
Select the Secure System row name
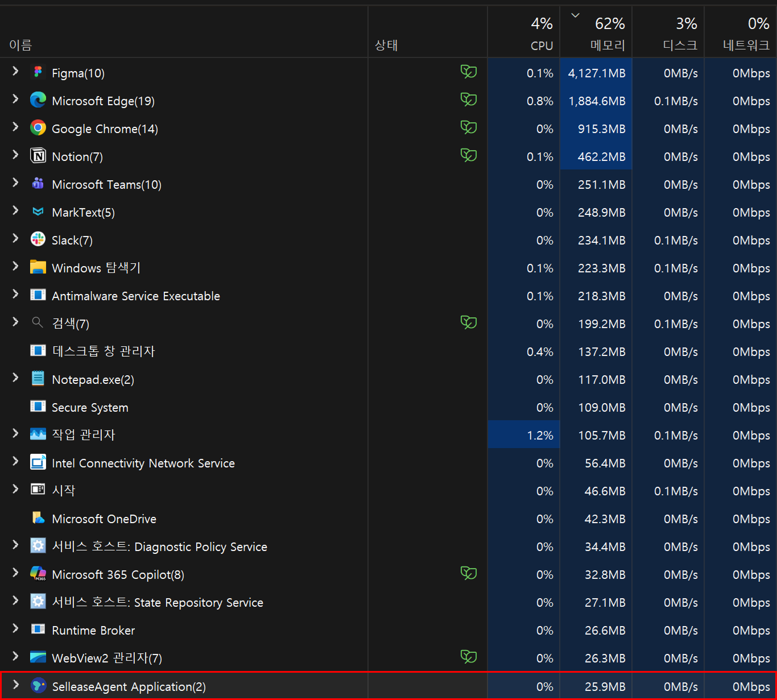coord(90,407)
